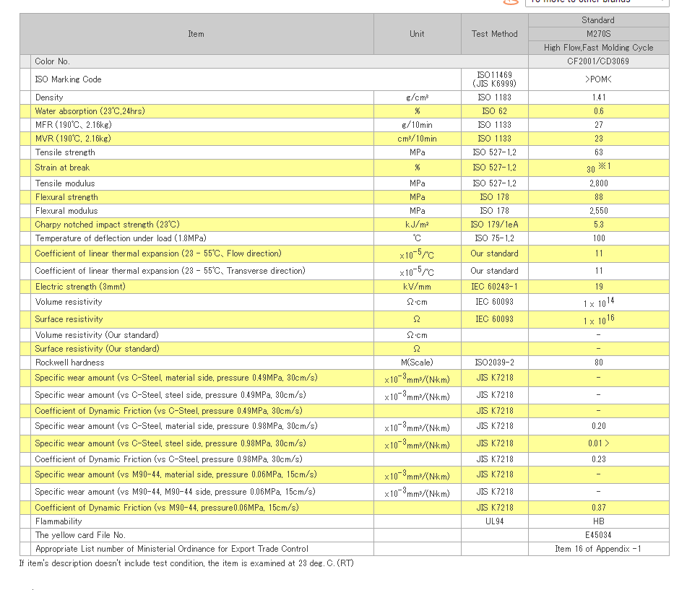Click the "IEC 60243-1" test method cell
700x590 pixels.
pos(495,287)
